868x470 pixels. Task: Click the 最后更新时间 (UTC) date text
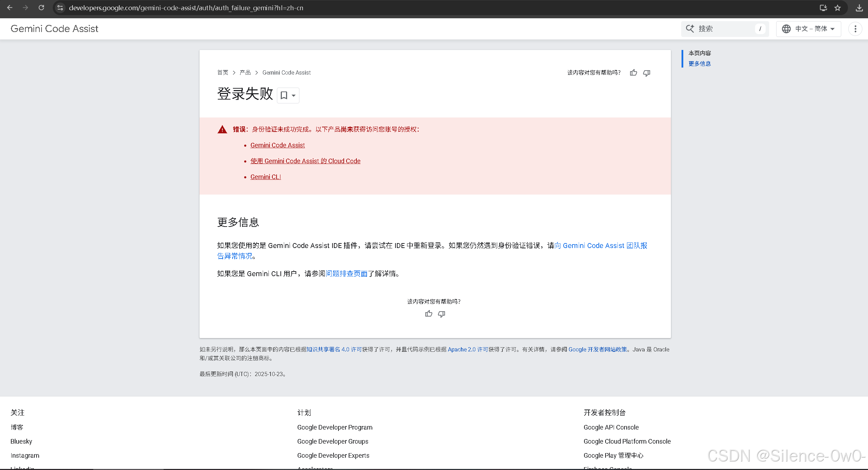[x=243, y=374]
